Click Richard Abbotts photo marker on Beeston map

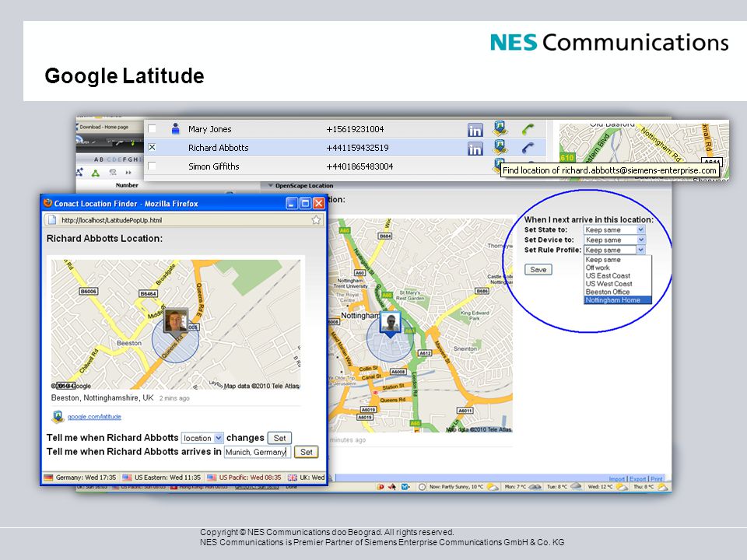point(176,321)
